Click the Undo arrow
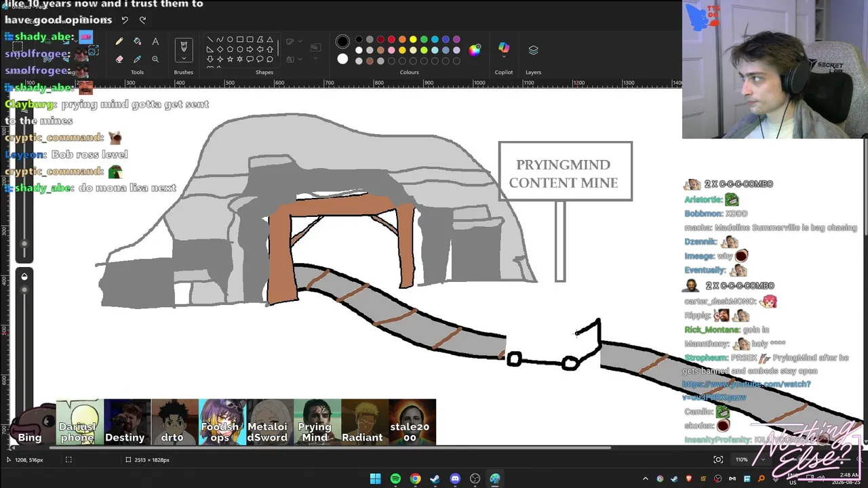Viewport: 868px width, 488px height. (x=125, y=20)
